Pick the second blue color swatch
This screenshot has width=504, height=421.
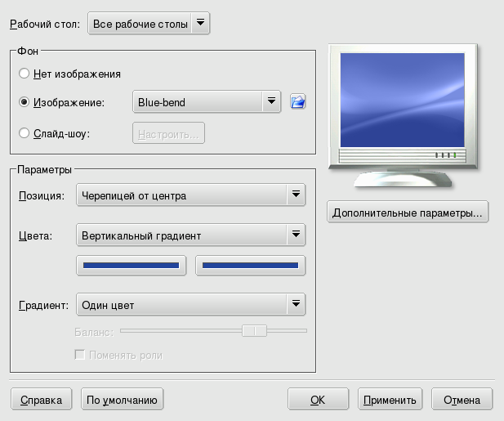251,266
